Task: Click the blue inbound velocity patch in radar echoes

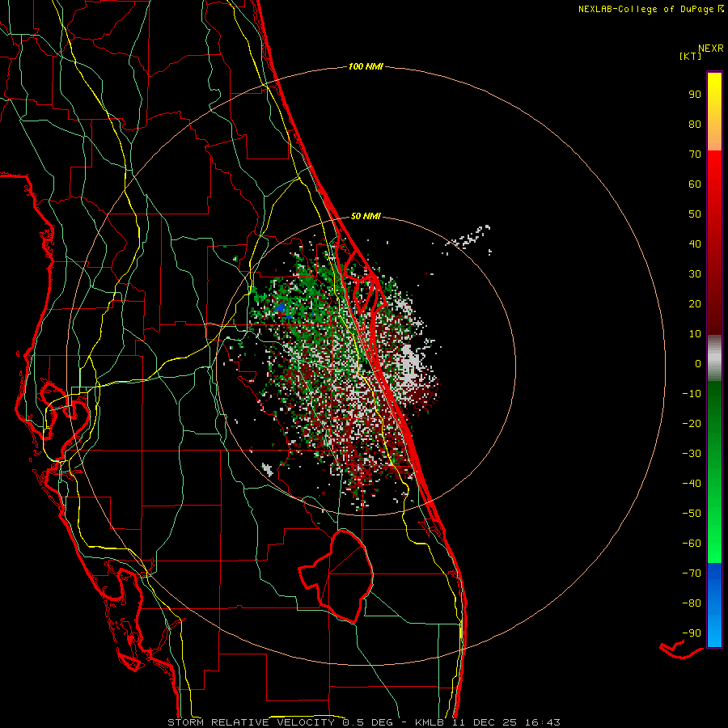Action: (x=281, y=310)
